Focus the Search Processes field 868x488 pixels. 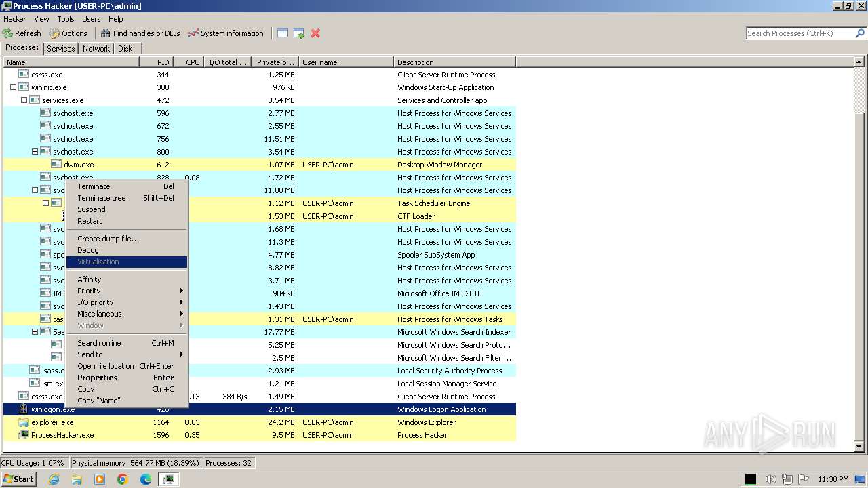click(x=800, y=33)
